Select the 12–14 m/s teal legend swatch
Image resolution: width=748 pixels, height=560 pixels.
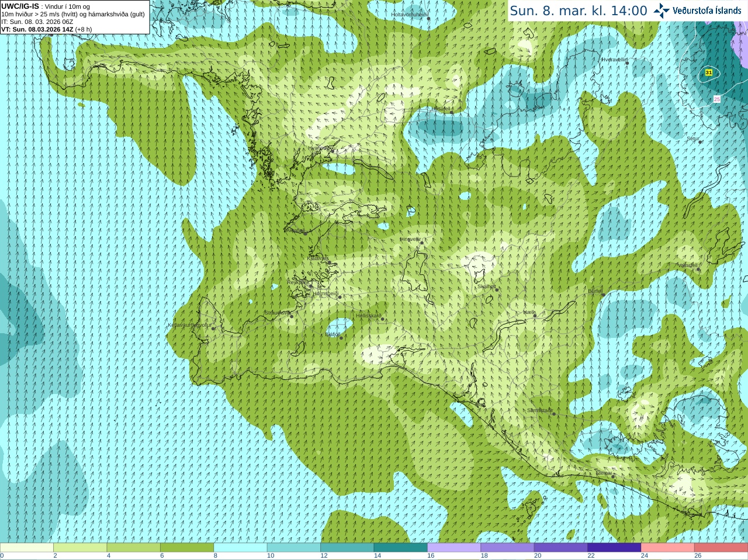coord(347,548)
